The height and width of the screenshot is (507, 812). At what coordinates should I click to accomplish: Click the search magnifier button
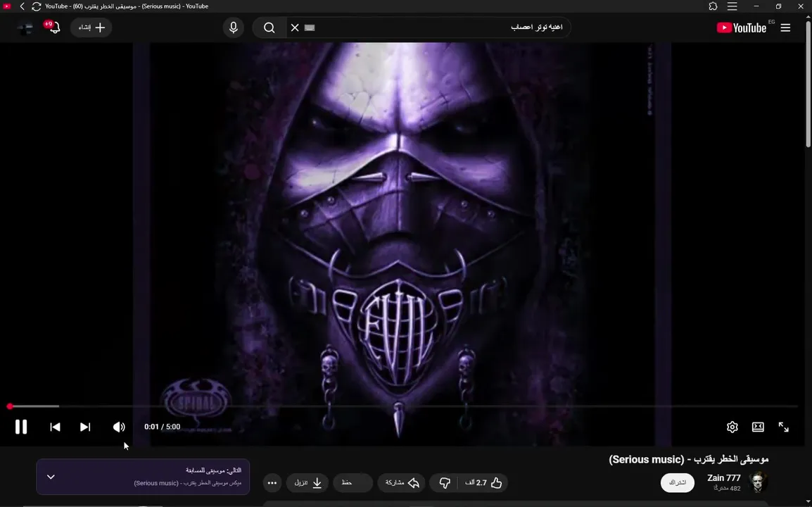point(269,27)
